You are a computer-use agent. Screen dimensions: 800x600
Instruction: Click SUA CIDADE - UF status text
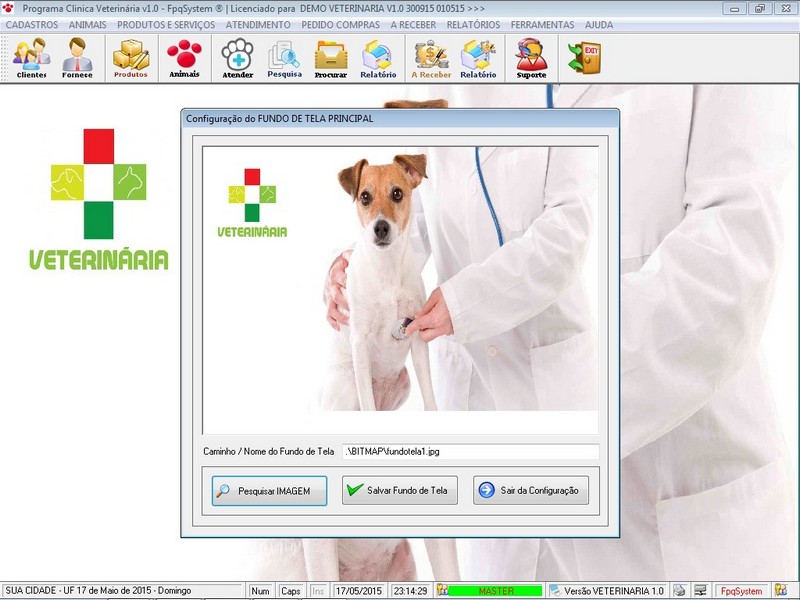point(98,590)
